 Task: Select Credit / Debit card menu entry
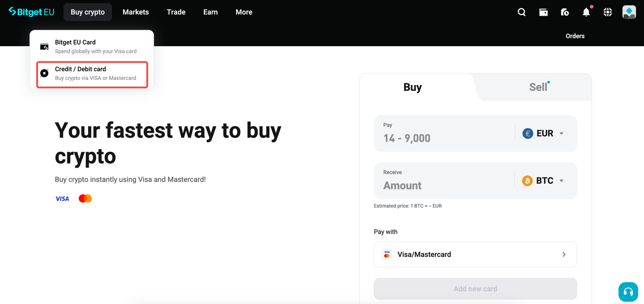(x=92, y=74)
